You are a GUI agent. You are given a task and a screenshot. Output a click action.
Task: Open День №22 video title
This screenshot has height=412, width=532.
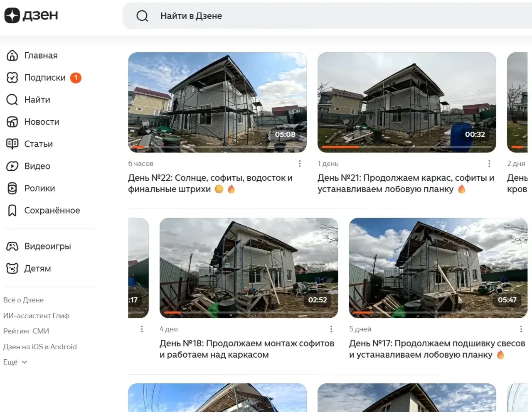click(210, 184)
